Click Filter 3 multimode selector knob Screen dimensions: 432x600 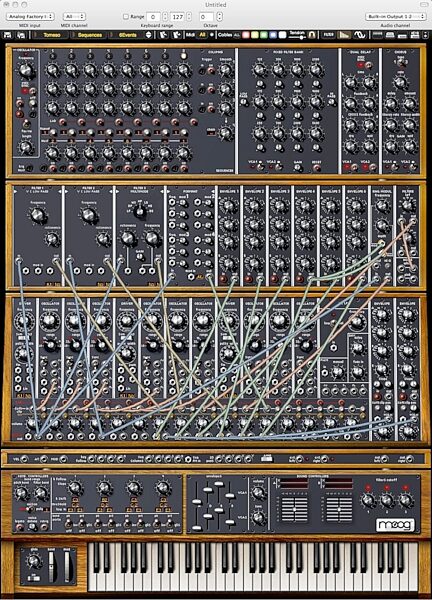pos(140,211)
